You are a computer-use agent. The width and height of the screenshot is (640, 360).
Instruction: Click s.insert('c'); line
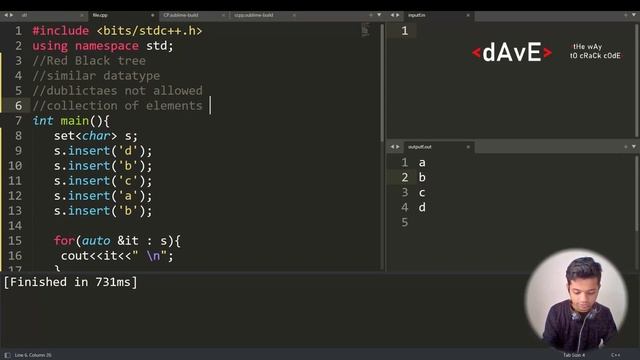click(103, 181)
